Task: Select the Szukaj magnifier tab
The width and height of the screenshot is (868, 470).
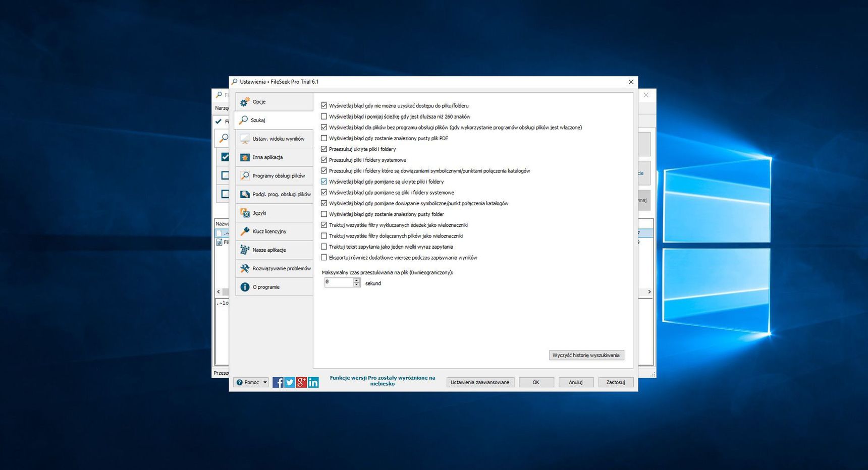Action: tap(274, 120)
